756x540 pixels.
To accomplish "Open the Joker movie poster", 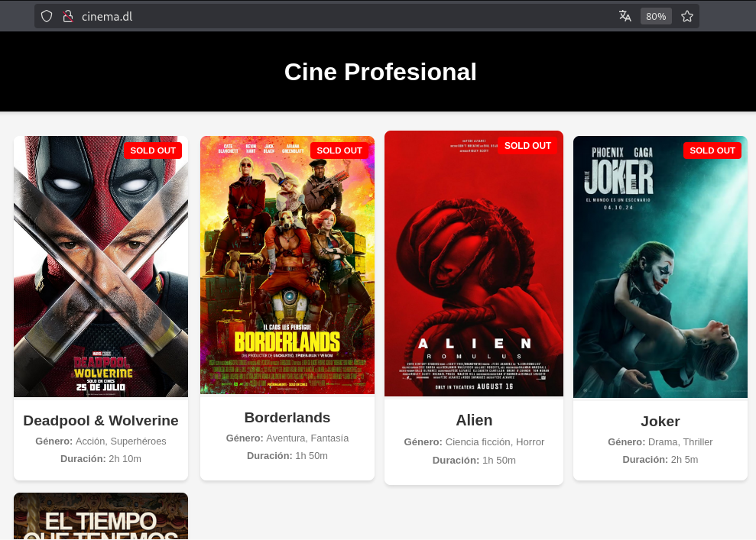I will (x=660, y=267).
